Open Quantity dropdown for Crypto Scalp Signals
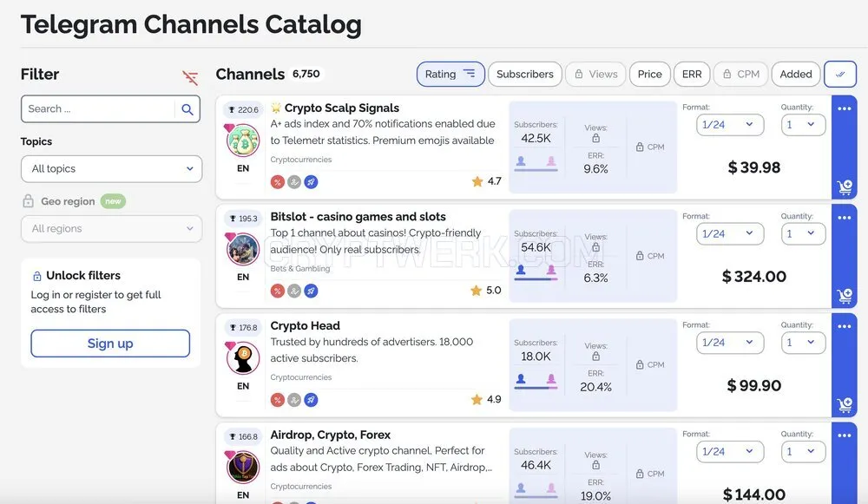The image size is (868, 504). pyautogui.click(x=803, y=124)
